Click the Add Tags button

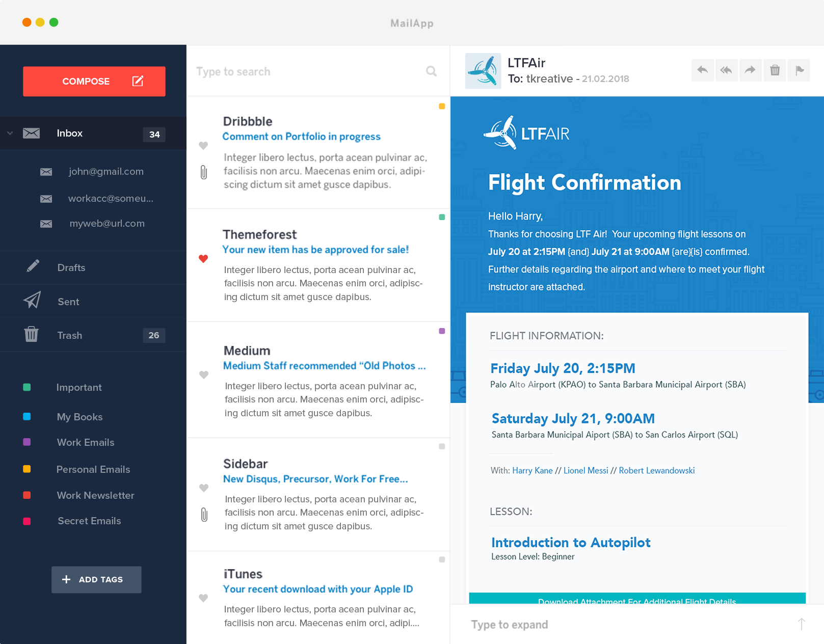click(x=96, y=580)
